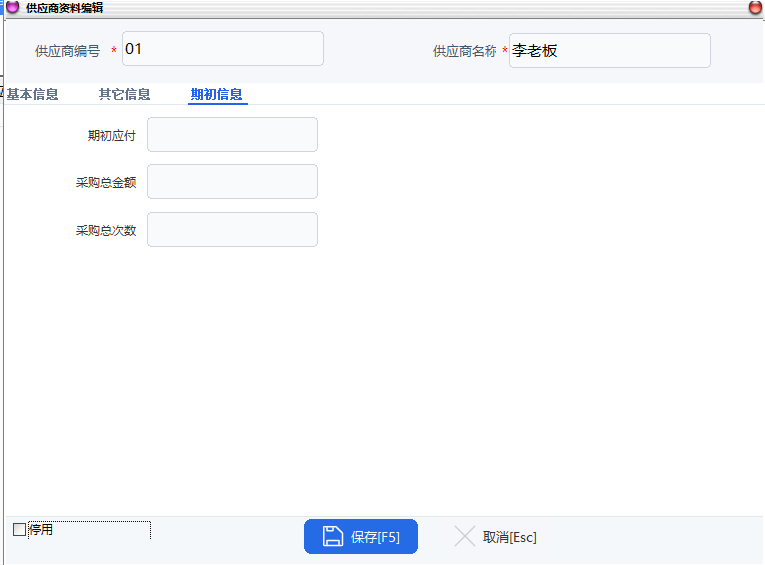The image size is (765, 565).
Task: Click the 供应商名称 label
Action: (x=464, y=51)
